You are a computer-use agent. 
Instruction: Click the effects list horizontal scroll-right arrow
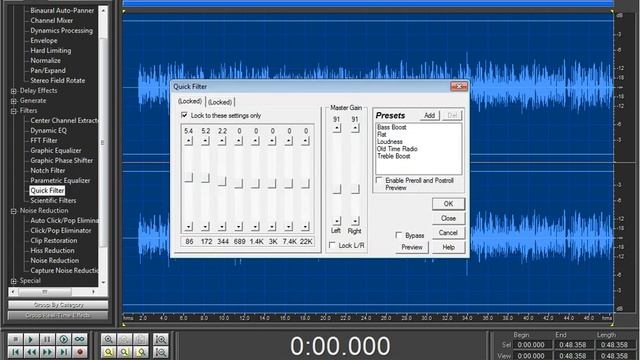93,292
